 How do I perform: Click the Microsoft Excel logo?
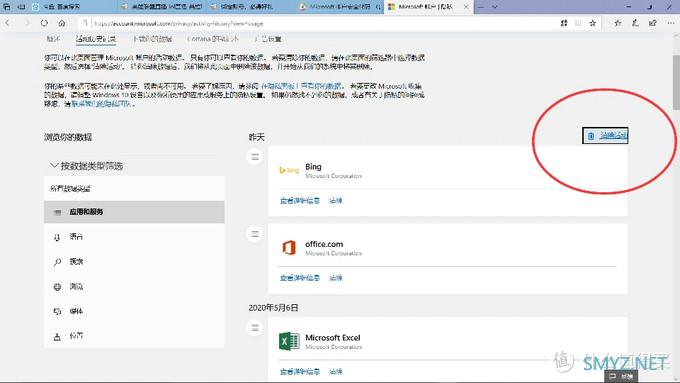click(289, 341)
